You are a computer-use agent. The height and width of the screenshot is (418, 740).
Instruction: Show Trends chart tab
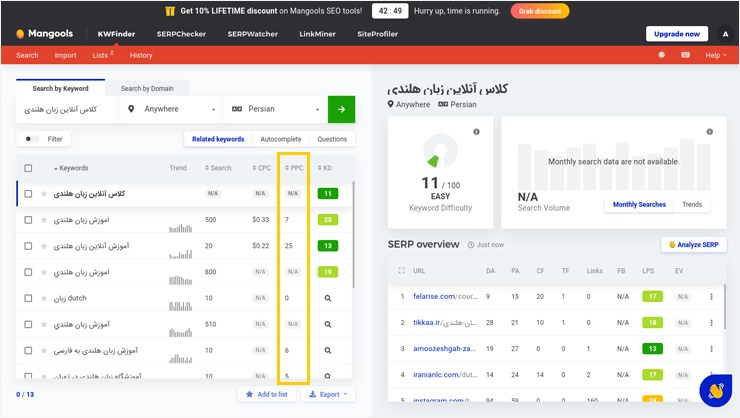pyautogui.click(x=692, y=204)
